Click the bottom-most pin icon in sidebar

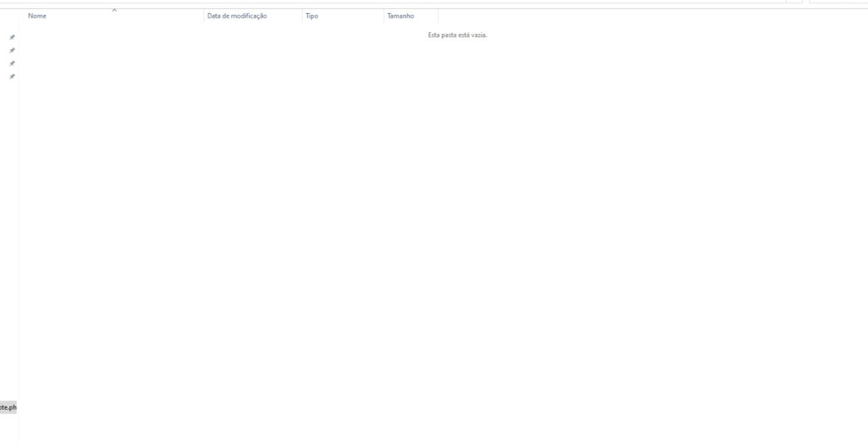pos(12,76)
